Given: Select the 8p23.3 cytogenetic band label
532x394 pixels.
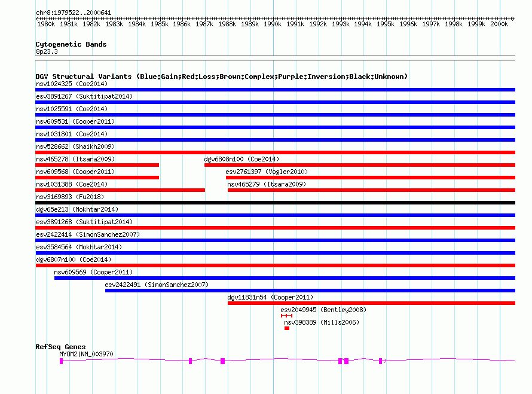Looking at the screenshot, I should tap(47, 52).
